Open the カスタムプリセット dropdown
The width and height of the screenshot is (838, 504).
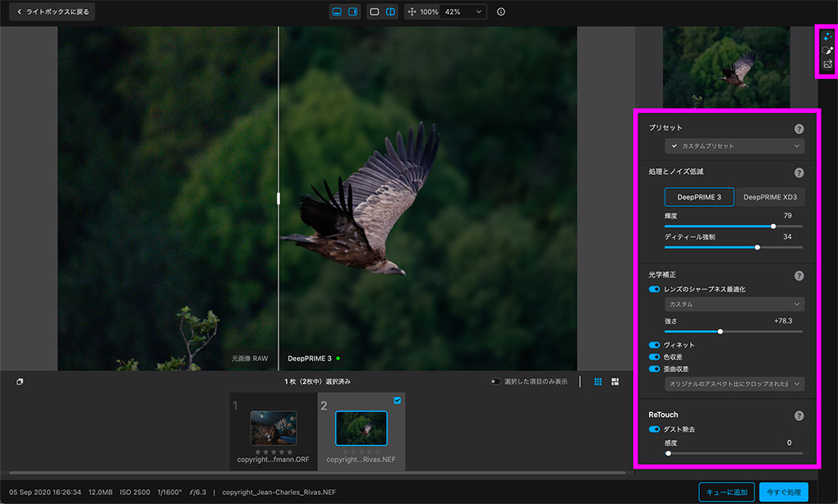[x=734, y=146]
